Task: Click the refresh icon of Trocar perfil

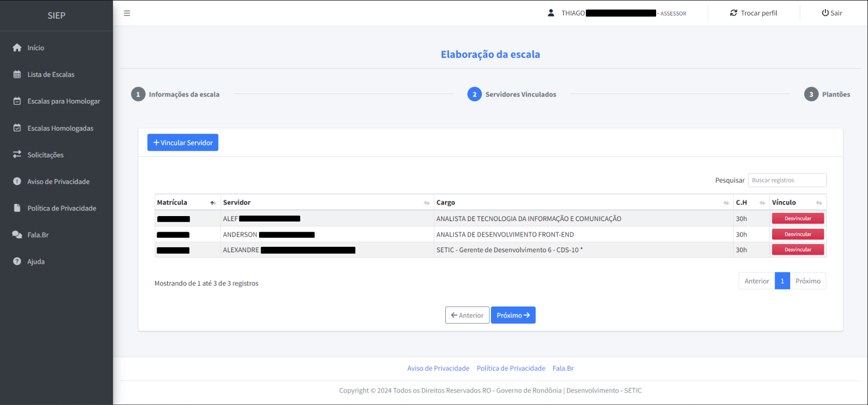Action: (733, 13)
